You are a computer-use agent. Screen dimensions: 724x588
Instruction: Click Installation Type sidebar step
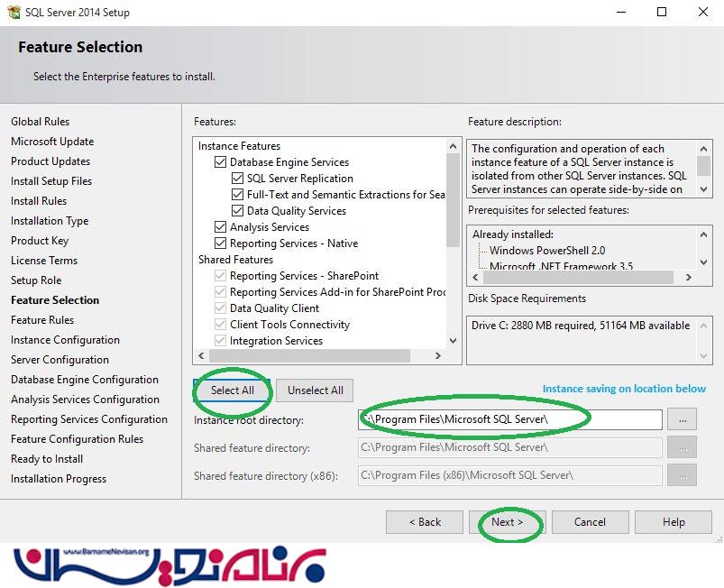pos(50,221)
